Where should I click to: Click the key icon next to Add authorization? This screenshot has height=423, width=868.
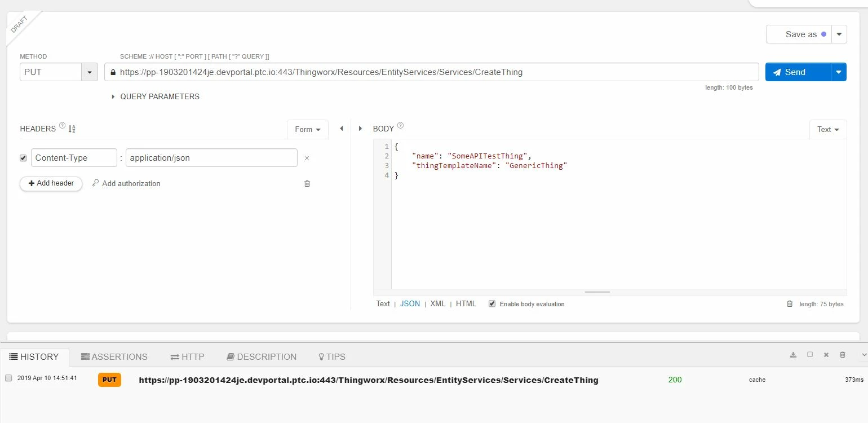pyautogui.click(x=95, y=183)
